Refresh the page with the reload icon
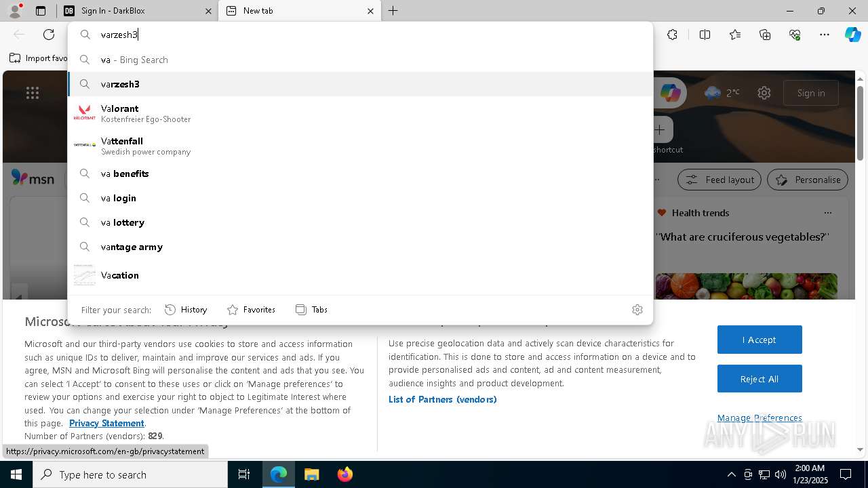 point(49,35)
